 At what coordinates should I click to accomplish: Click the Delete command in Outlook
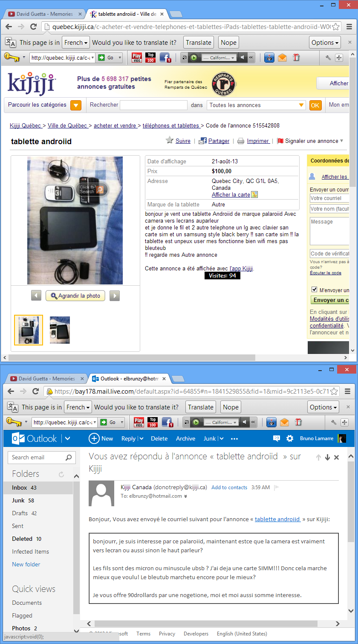159,438
